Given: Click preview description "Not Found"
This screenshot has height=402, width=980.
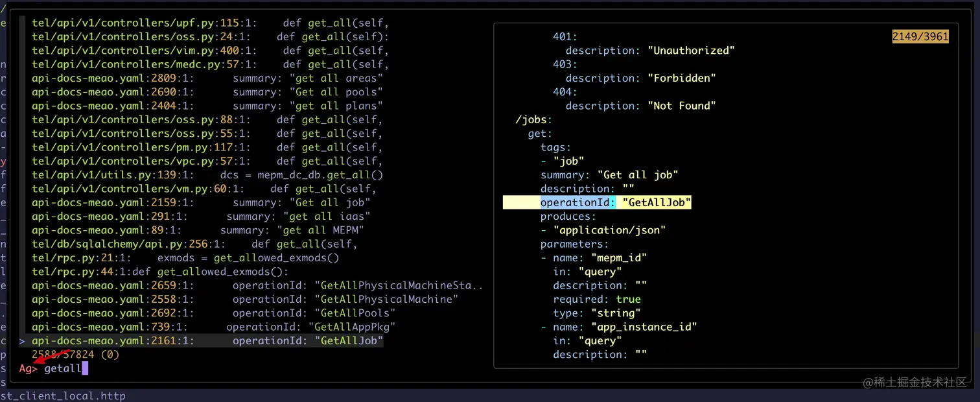Looking at the screenshot, I should click(x=641, y=106).
